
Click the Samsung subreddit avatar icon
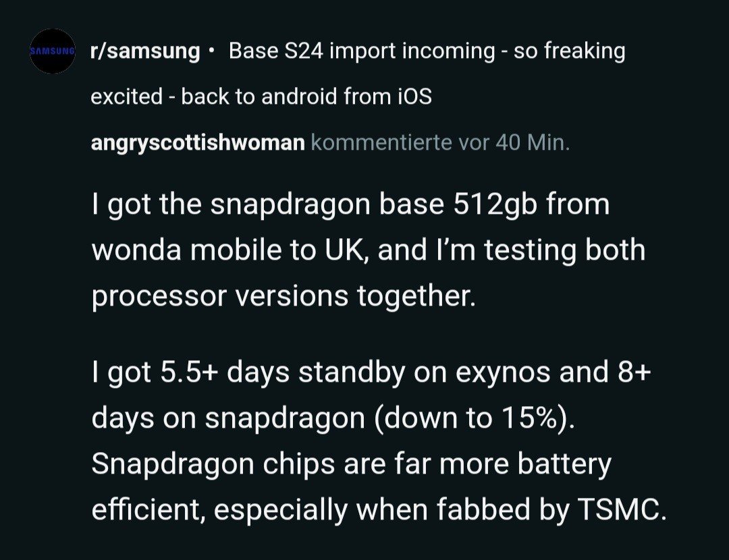(x=52, y=51)
